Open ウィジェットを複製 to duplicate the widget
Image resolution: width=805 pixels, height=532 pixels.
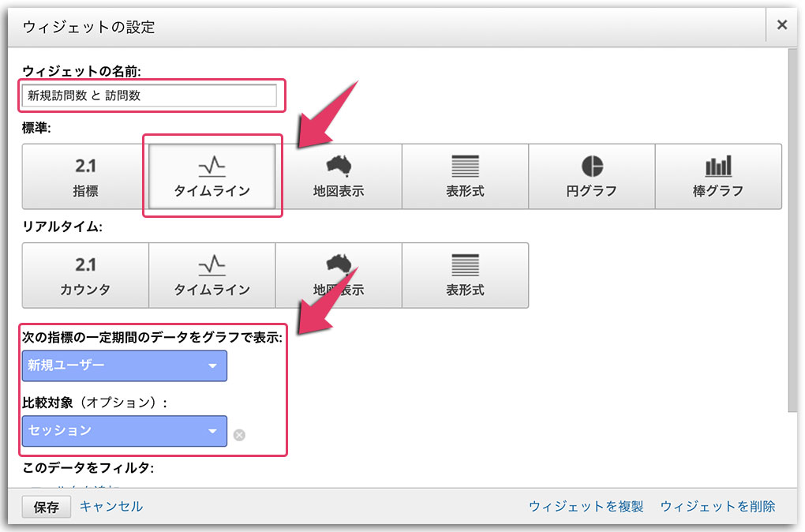click(x=589, y=507)
